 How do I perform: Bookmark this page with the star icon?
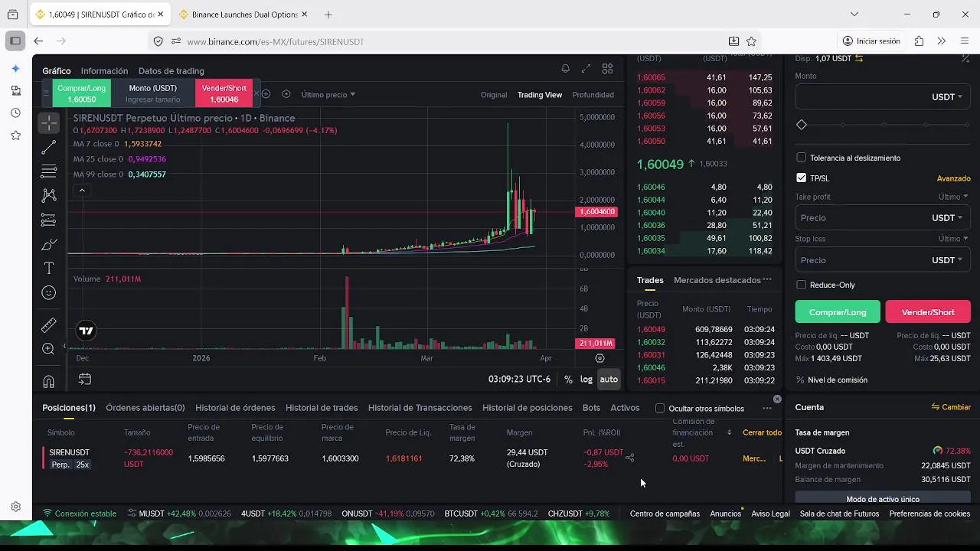coord(751,41)
